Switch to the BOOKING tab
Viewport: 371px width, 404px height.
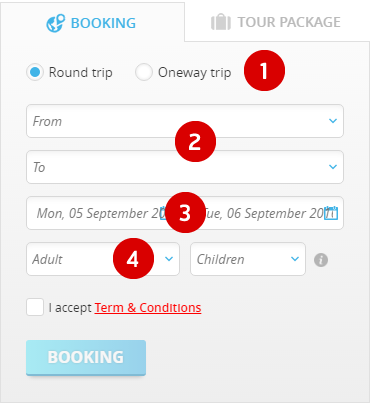coord(92,23)
